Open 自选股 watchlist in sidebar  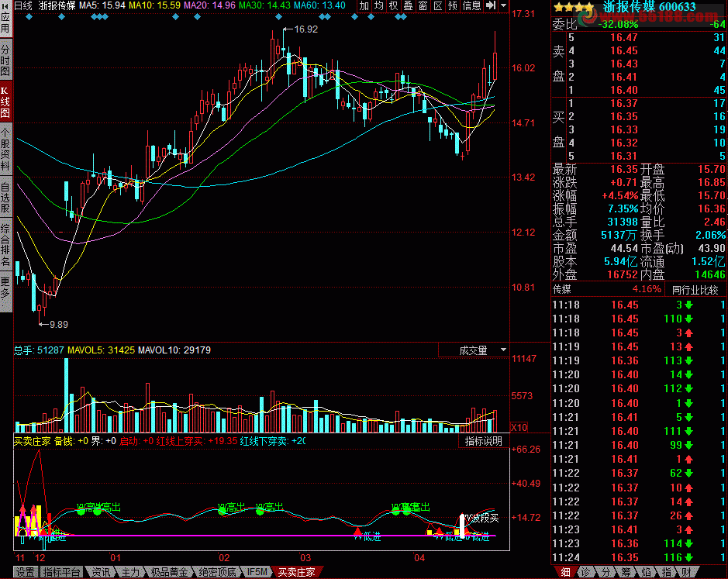click(x=5, y=198)
